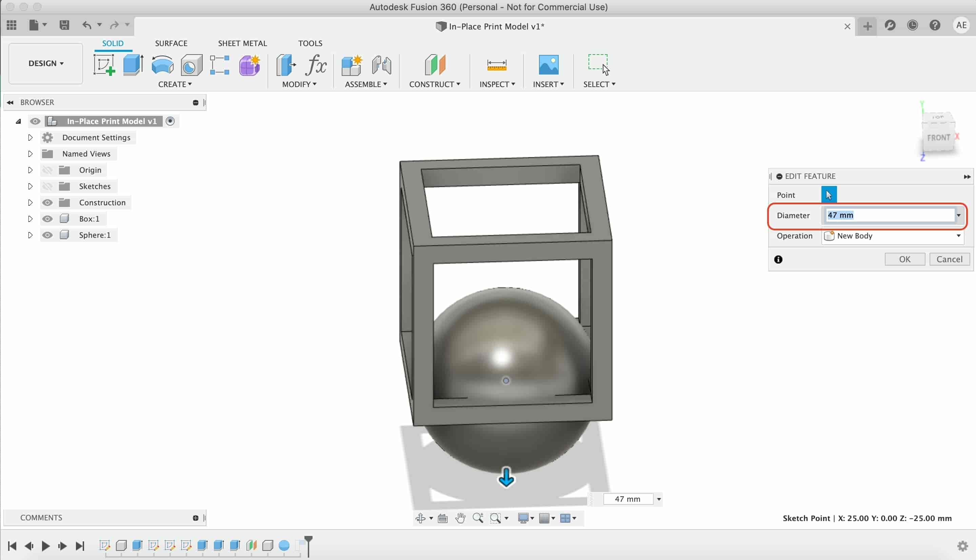Click the Extensions icon in title bar
Screen dimensions: 976x560
pos(890,25)
